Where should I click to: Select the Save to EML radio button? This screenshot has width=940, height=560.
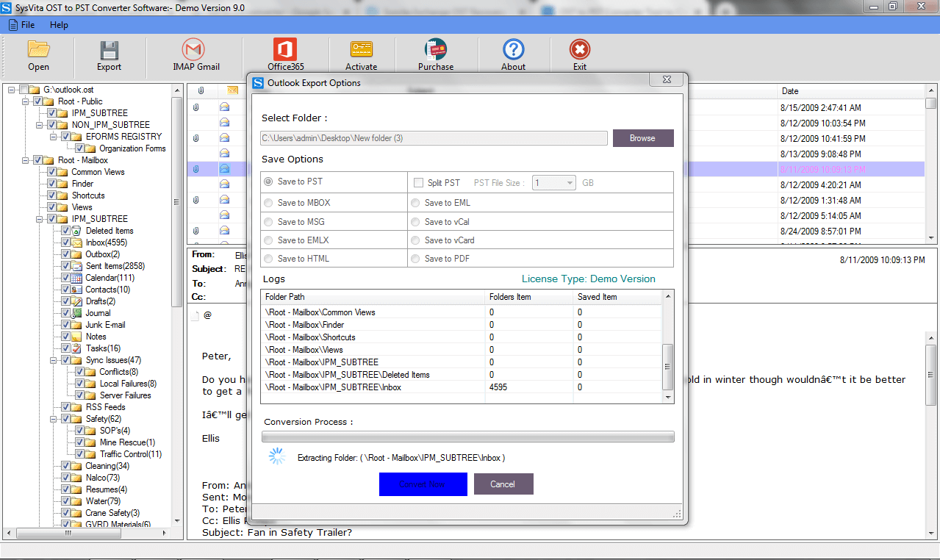click(x=415, y=202)
